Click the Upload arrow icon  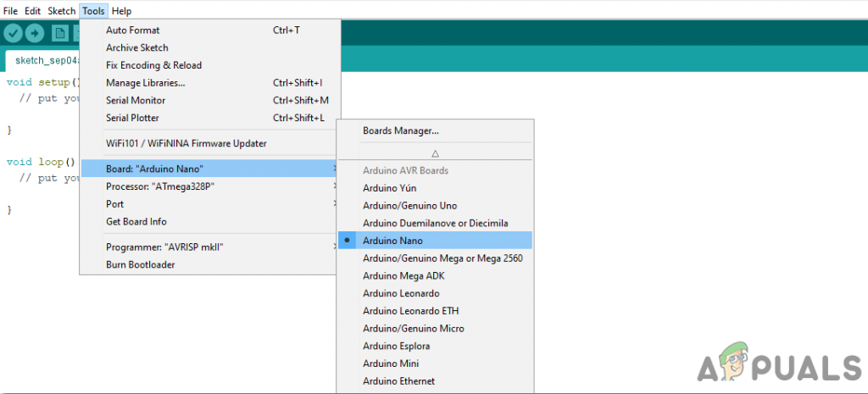[35, 33]
